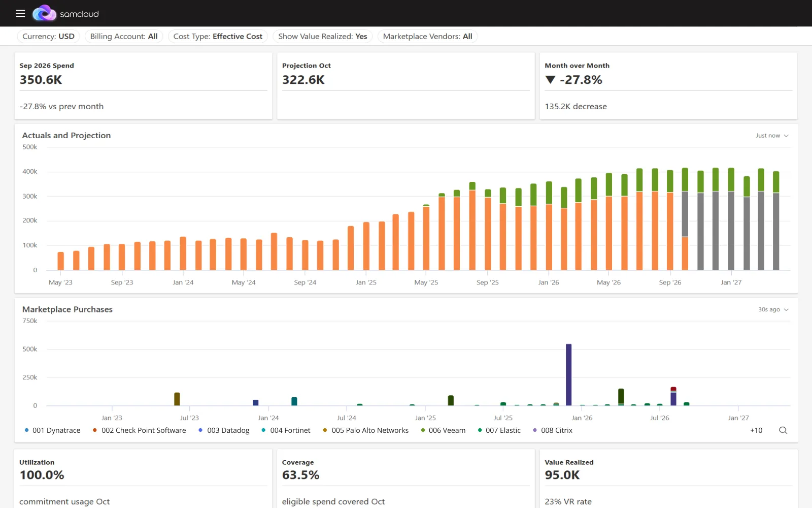Viewport: 812px width, 508px height.
Task: Toggle 006 Veeam legend series
Action: pos(443,430)
